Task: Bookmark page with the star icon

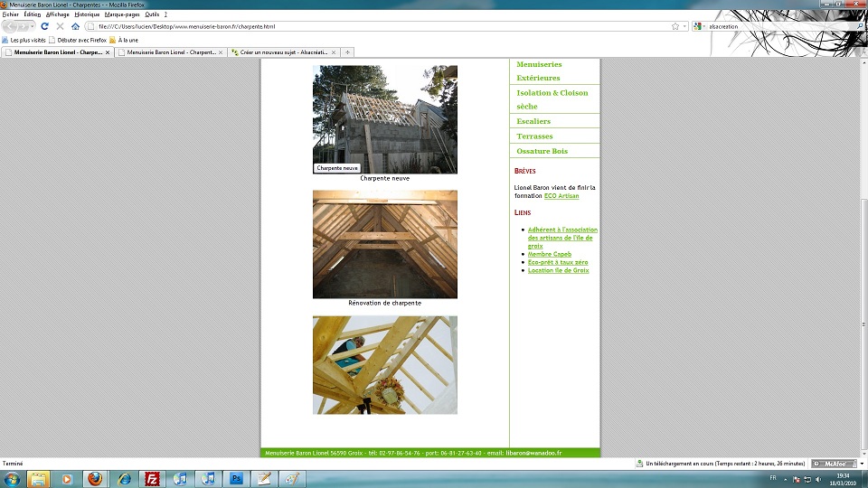Action: [x=675, y=26]
